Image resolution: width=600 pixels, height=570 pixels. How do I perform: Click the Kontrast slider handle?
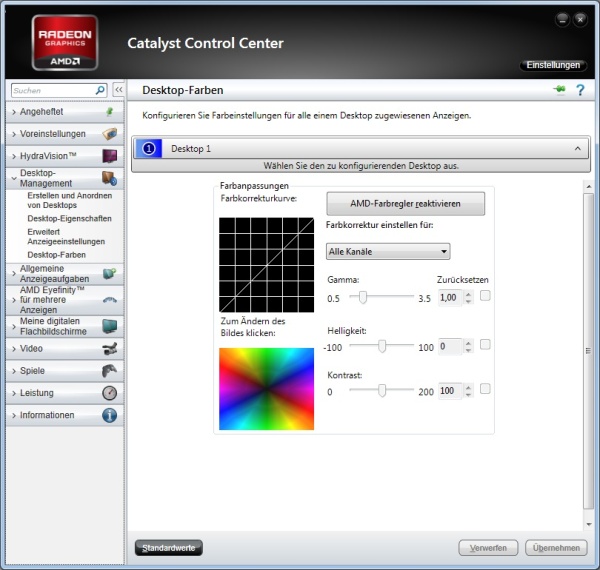click(382, 390)
